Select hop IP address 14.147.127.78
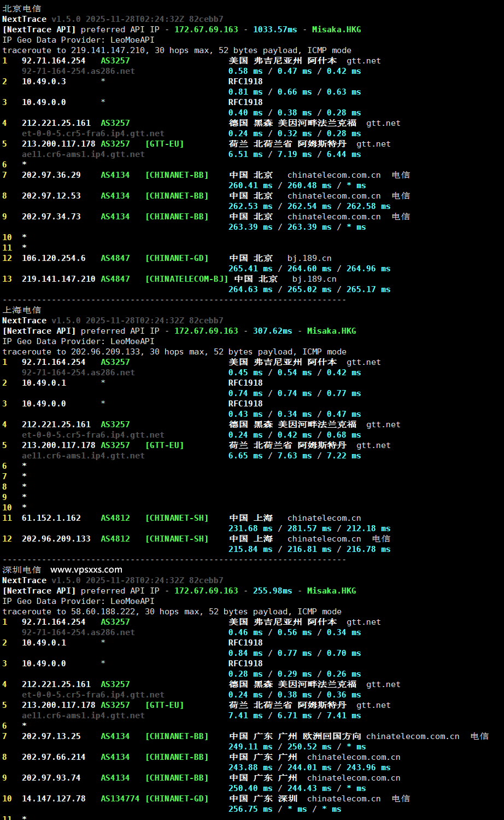504x820 pixels. tap(54, 799)
